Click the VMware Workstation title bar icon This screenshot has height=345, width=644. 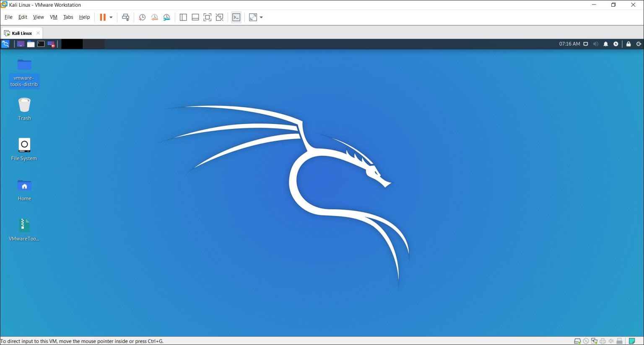pos(4,5)
